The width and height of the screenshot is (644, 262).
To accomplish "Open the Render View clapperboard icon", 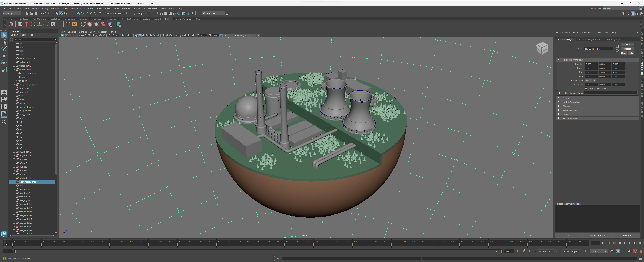I will click(x=161, y=13).
